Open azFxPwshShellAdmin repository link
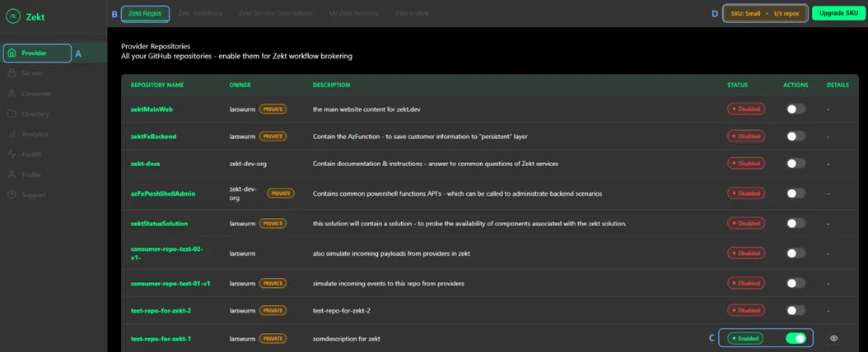Screen dimensions: 868x352 pos(163,193)
